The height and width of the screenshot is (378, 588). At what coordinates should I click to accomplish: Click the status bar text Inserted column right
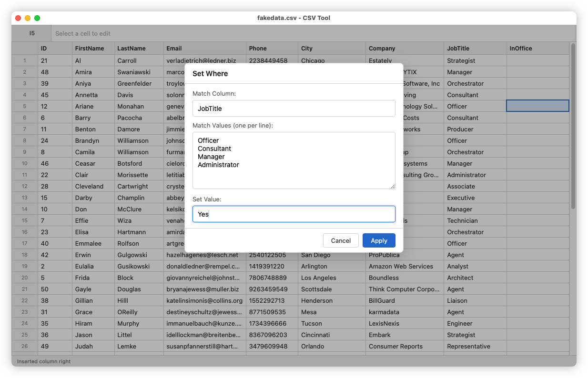(43, 362)
